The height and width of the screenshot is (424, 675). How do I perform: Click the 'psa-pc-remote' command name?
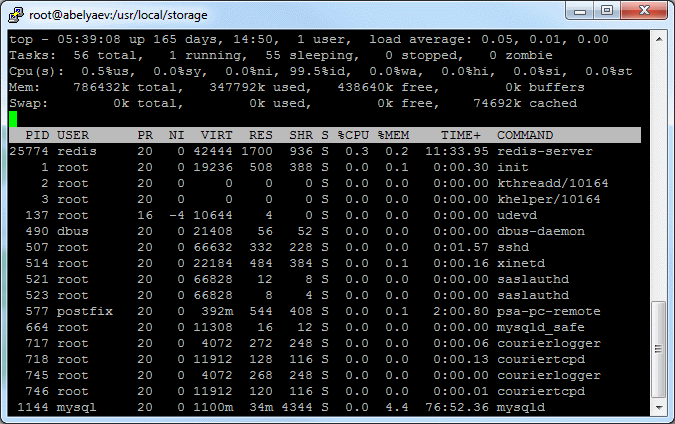point(549,311)
